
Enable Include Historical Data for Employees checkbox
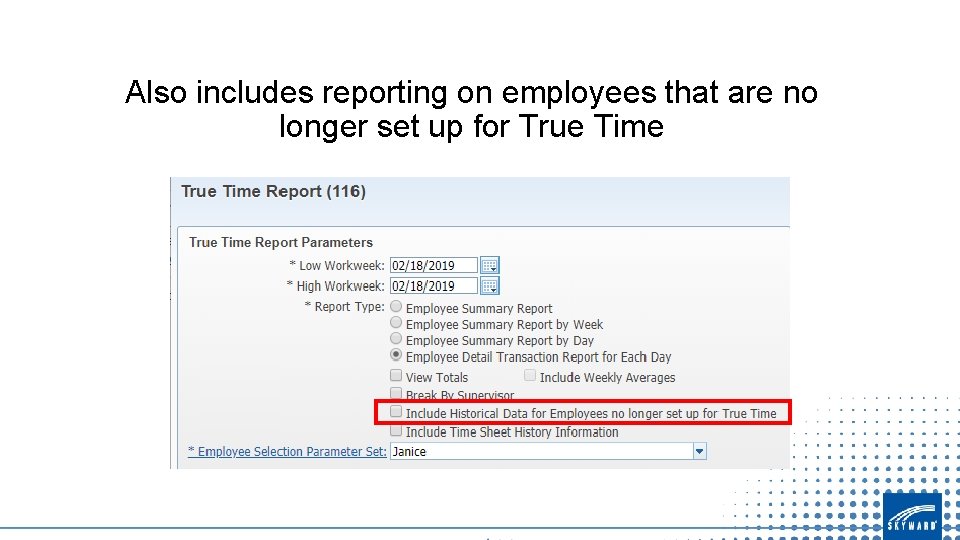click(x=396, y=411)
